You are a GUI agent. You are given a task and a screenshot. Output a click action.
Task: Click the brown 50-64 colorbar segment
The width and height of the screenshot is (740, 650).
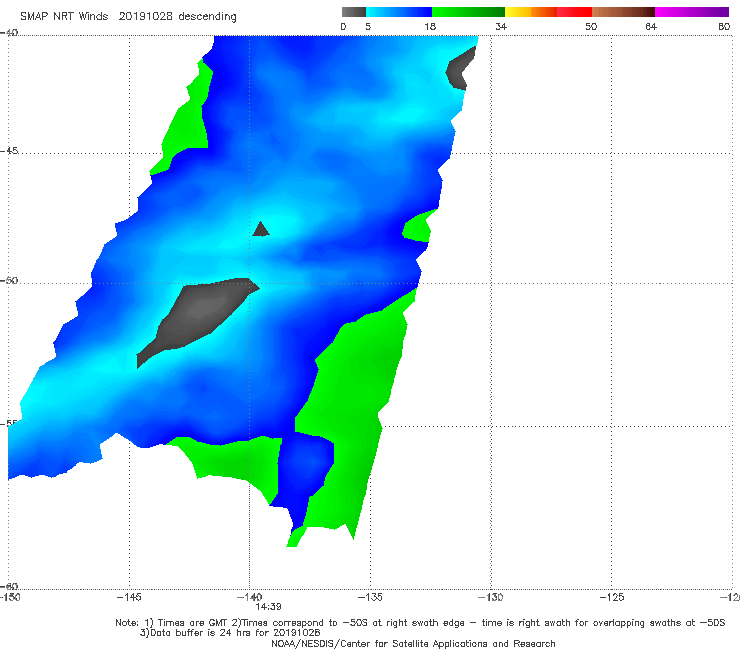[623, 12]
